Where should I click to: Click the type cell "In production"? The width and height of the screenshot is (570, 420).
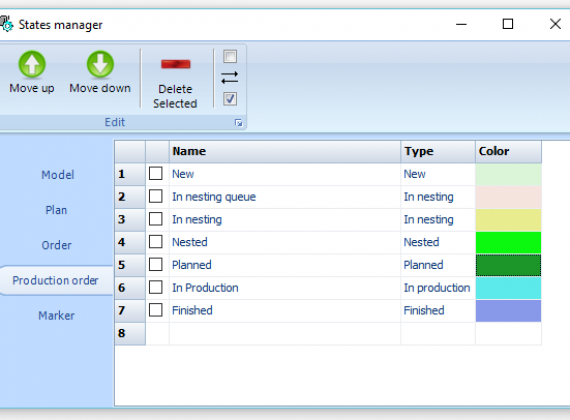[438, 288]
